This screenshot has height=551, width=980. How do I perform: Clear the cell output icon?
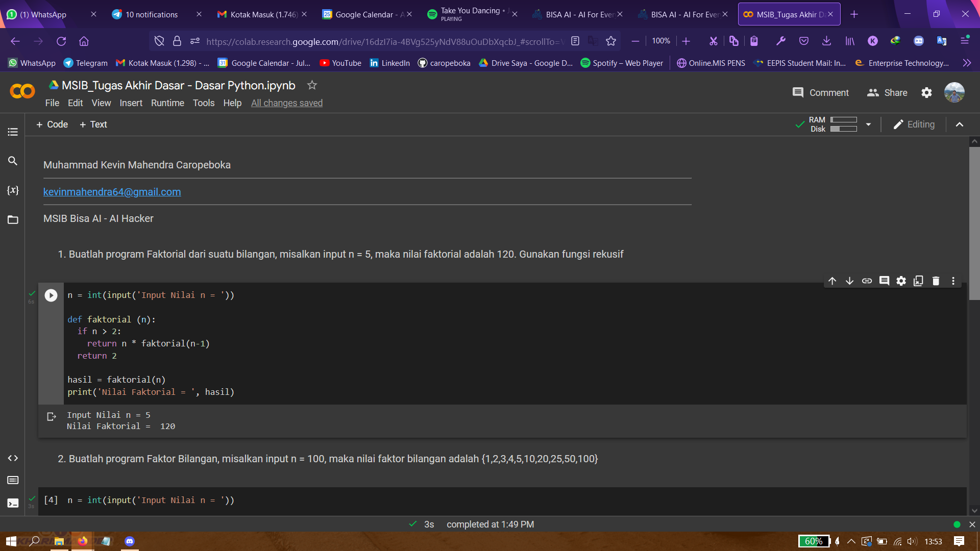click(52, 417)
